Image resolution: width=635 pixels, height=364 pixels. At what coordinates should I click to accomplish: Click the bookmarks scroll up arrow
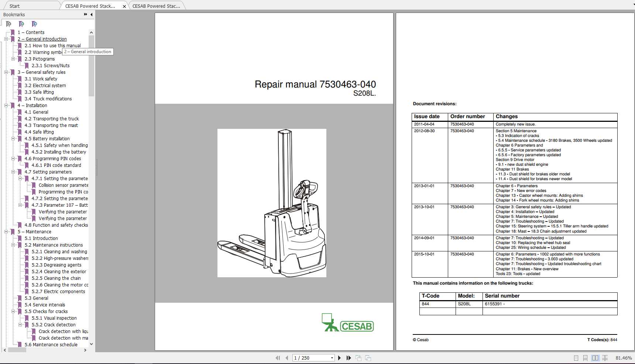91,32
